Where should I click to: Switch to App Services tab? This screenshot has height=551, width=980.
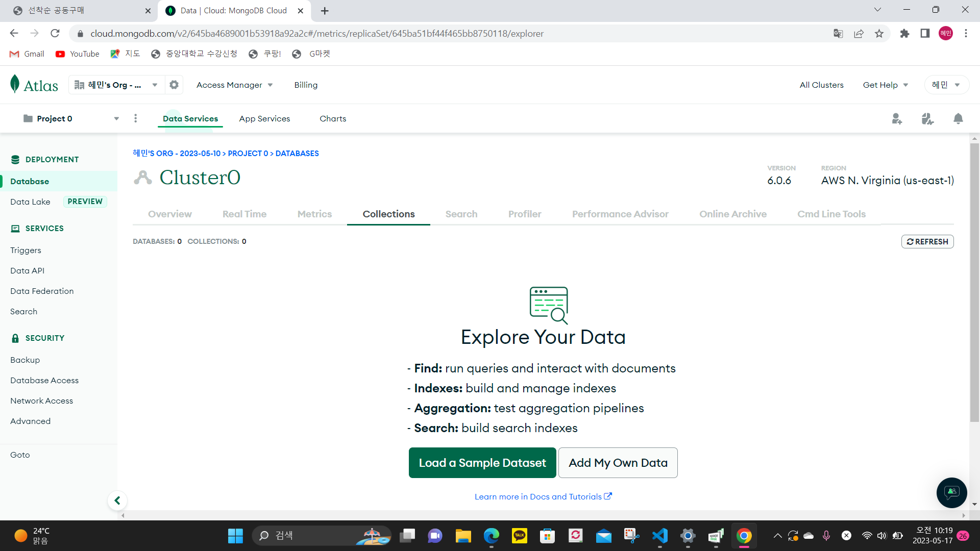pos(264,119)
